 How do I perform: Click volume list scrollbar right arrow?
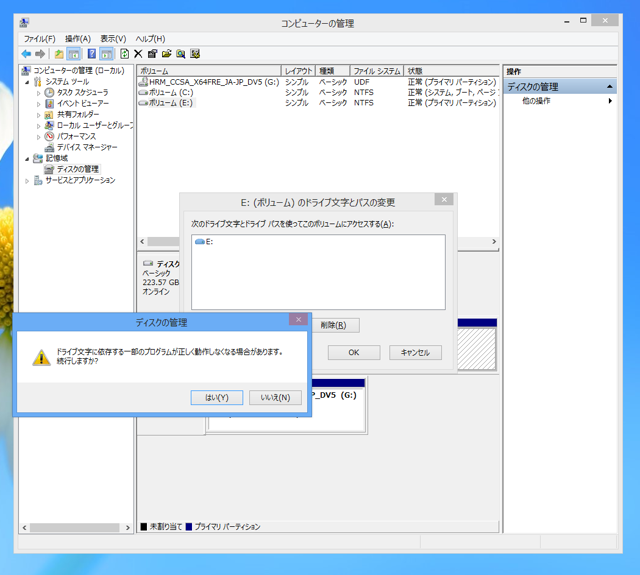click(494, 242)
